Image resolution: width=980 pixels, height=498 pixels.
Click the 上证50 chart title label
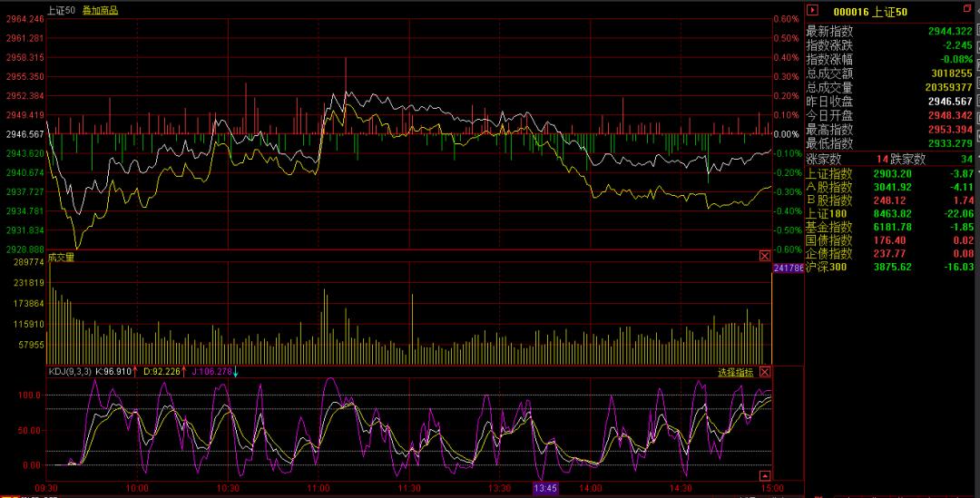pos(62,10)
